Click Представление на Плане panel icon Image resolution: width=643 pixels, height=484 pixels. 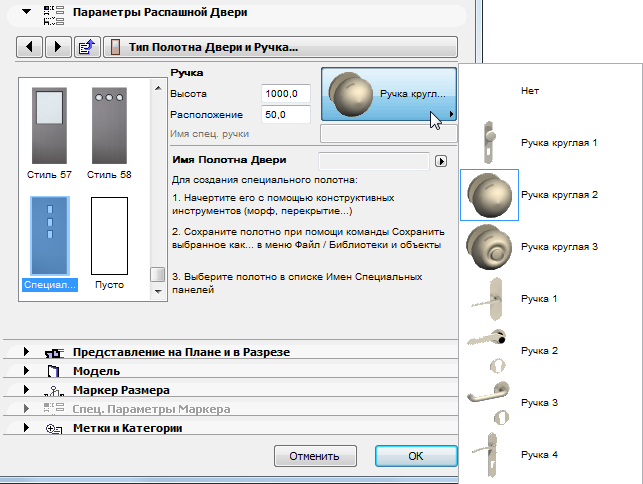(x=54, y=353)
